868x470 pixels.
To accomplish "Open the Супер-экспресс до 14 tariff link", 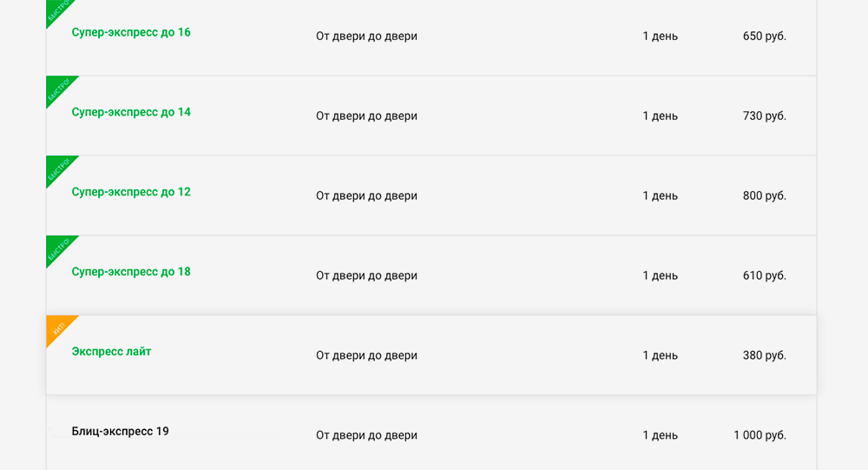I will 131,112.
